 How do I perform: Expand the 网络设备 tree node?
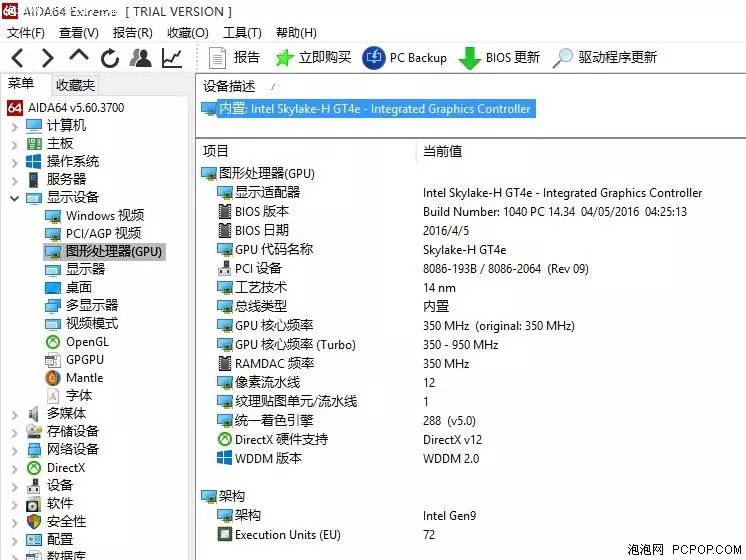coord(15,451)
